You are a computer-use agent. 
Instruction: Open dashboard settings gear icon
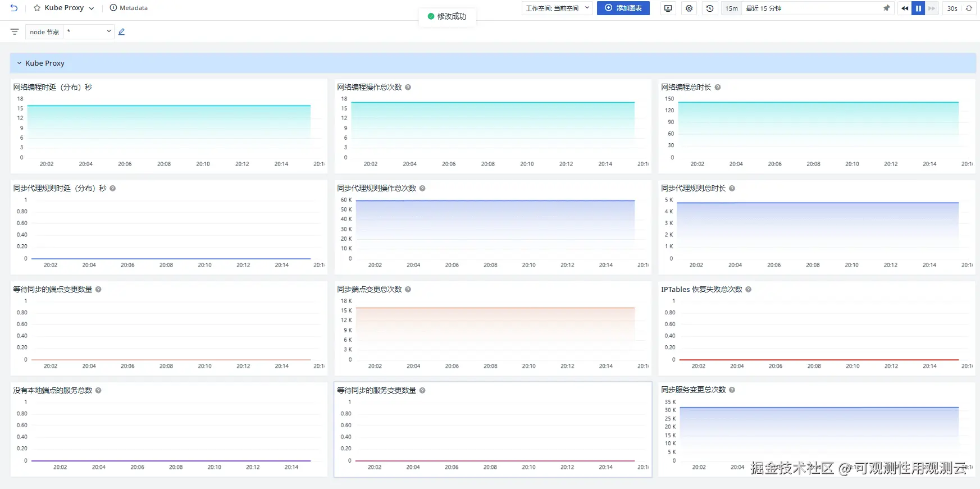point(689,8)
